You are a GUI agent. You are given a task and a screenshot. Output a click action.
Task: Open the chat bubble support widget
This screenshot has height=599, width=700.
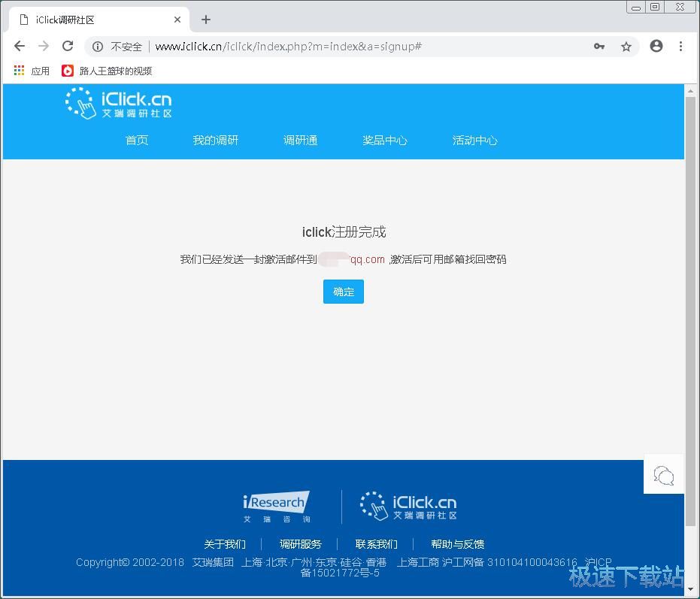pos(663,474)
